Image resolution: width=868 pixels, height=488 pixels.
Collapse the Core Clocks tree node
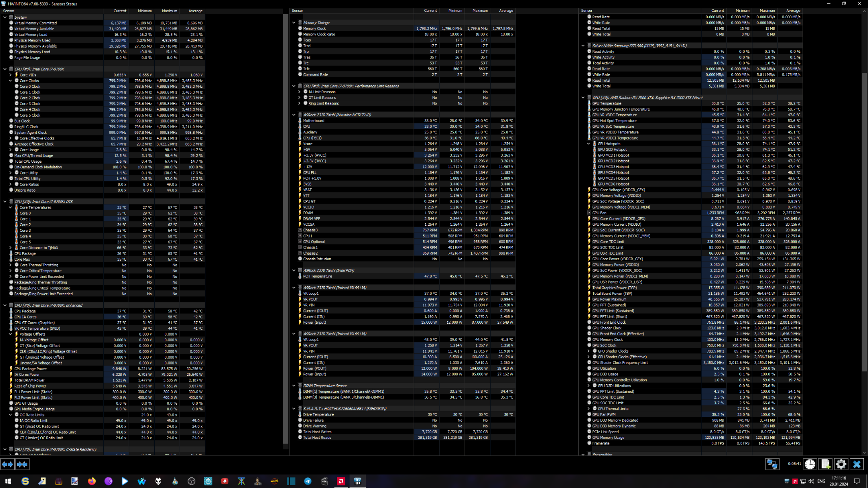click(11, 81)
